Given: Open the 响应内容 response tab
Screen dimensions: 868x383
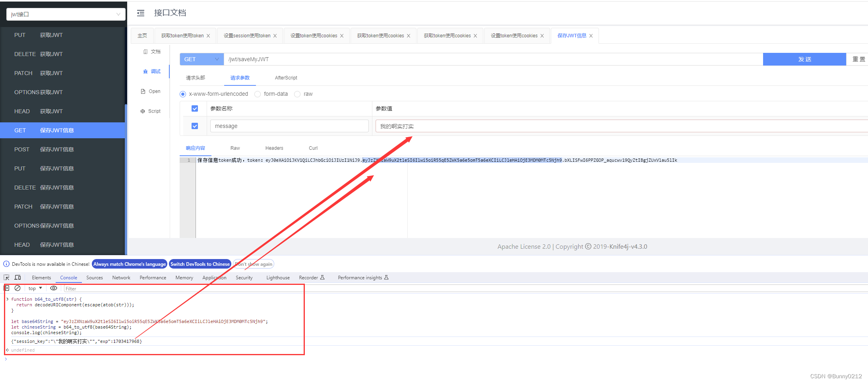Looking at the screenshot, I should (196, 148).
